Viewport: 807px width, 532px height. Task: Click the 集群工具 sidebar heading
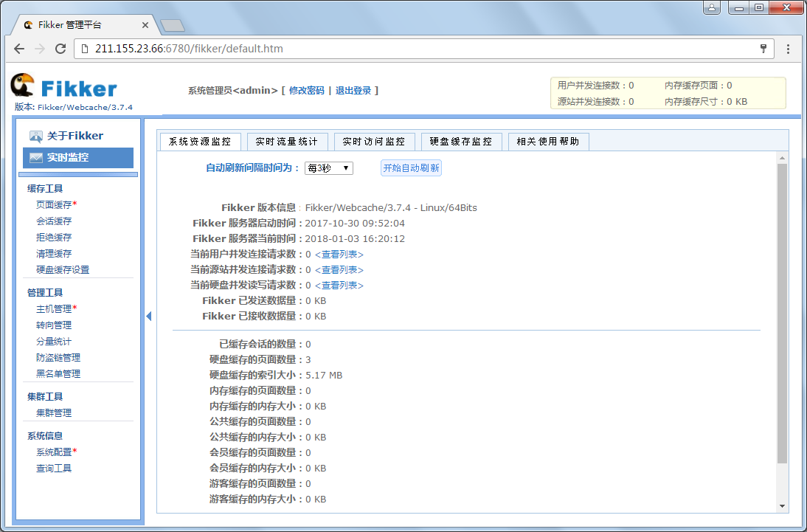click(45, 396)
